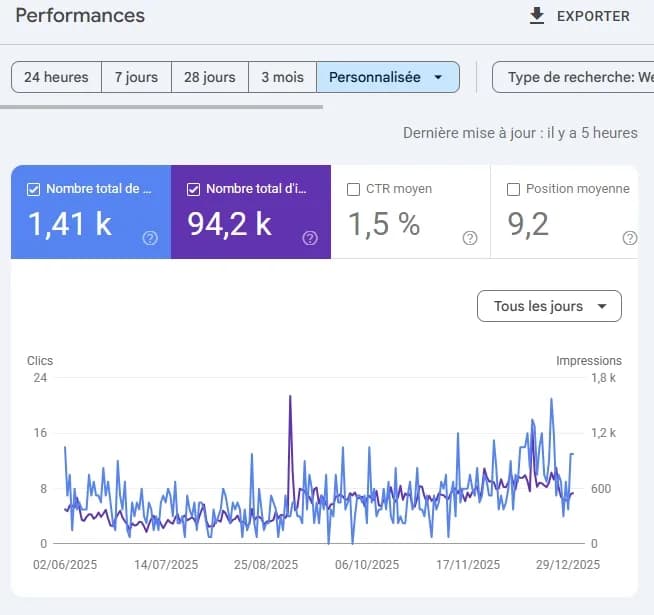Click the 02/06/2025 date label
This screenshot has width=654, height=615.
pos(65,565)
